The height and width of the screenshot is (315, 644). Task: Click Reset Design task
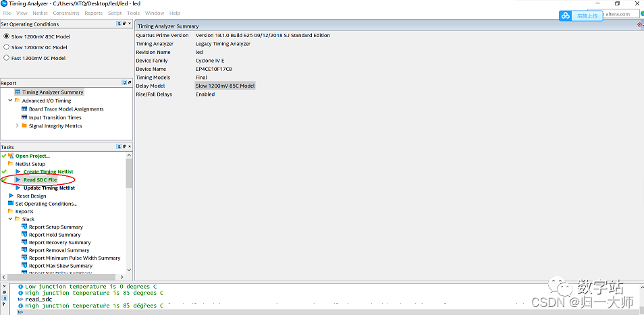coord(31,196)
